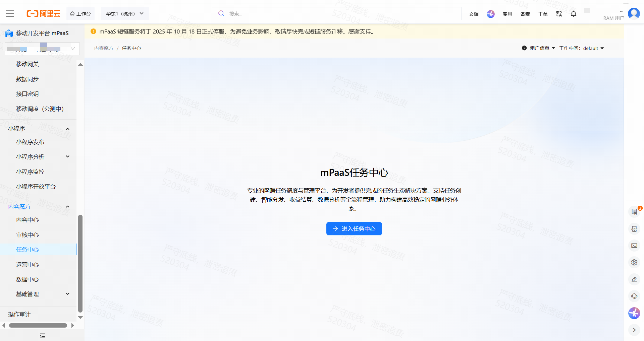The image size is (644, 341).
Task: Open the hamburger navigation menu
Action: (10, 14)
